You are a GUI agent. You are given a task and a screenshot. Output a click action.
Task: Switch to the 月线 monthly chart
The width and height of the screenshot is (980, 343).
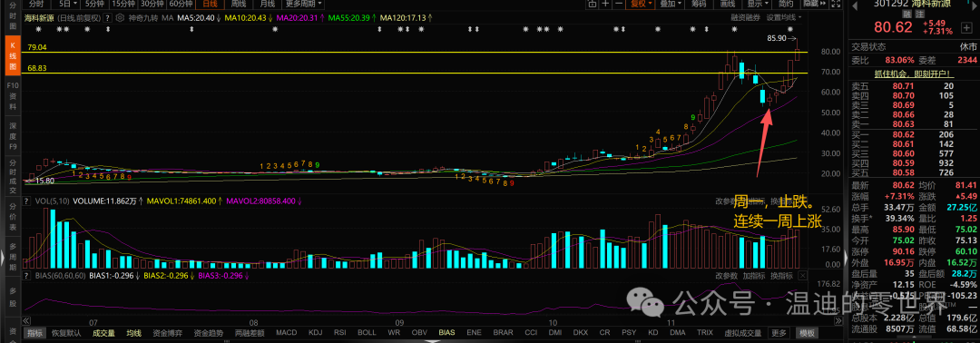pos(267,4)
